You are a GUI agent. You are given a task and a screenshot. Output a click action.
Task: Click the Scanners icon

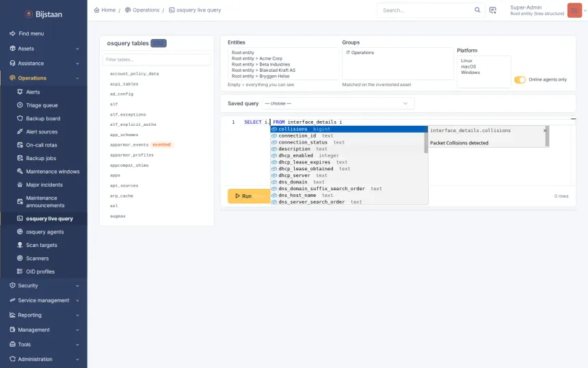pos(20,258)
